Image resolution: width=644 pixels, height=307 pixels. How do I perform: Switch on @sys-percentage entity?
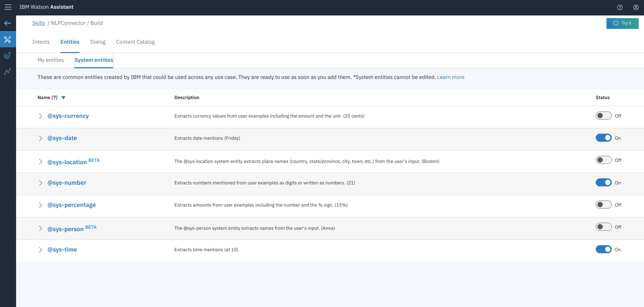click(x=604, y=205)
